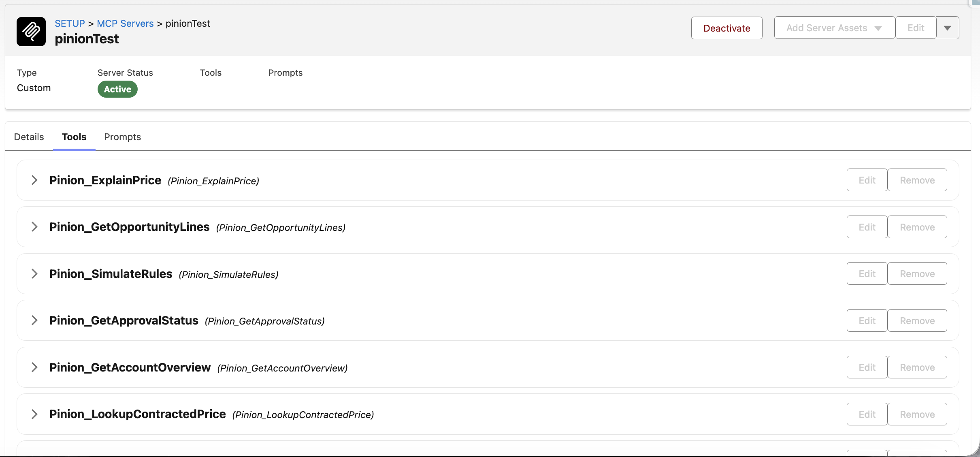Click the Server Status label
Image resolution: width=980 pixels, height=457 pixels.
coord(125,73)
